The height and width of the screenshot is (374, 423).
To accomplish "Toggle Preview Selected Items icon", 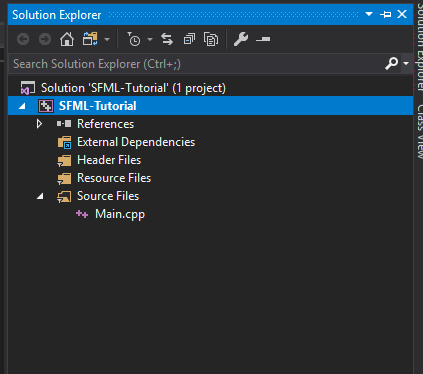I will point(263,39).
